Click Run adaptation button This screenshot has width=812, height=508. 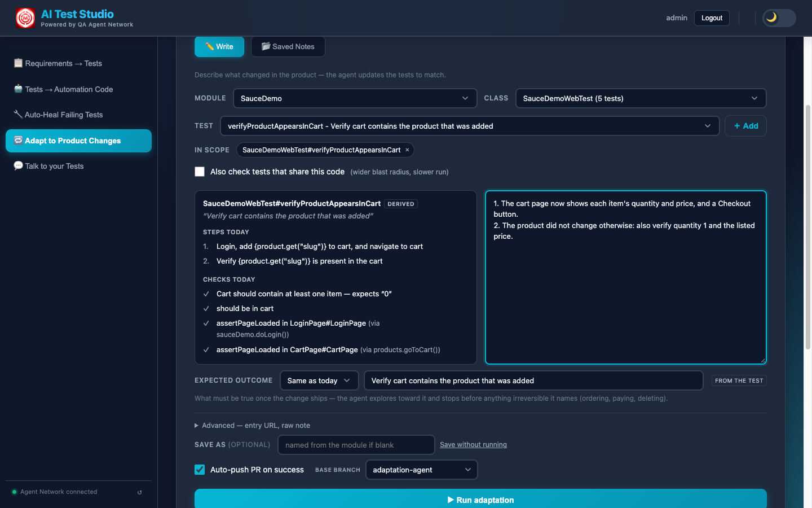[480, 499]
